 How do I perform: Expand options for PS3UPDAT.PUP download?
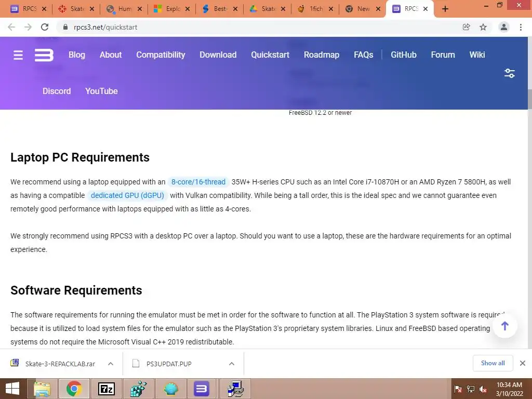232,364
